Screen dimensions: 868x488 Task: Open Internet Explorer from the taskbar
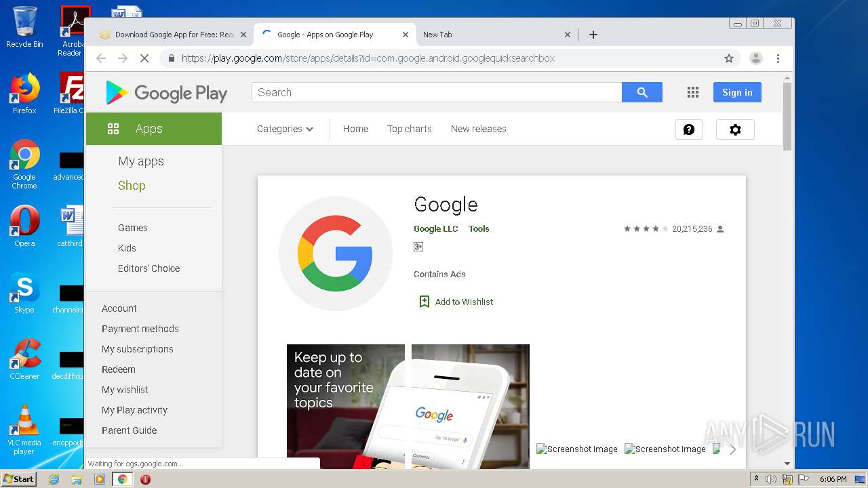click(54, 479)
